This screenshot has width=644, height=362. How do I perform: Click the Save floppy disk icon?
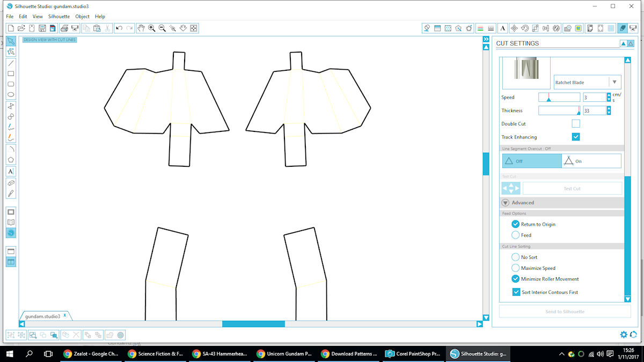pos(42,28)
